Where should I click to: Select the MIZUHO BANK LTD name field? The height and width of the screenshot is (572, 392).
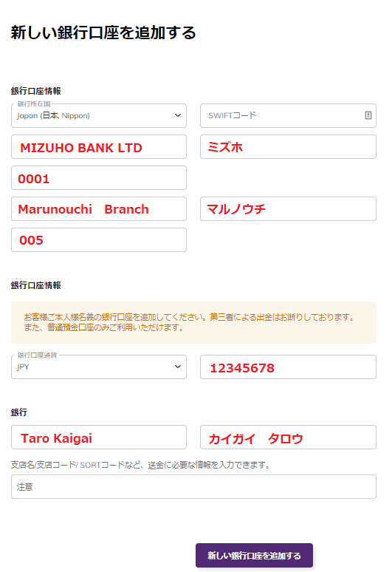(99, 146)
